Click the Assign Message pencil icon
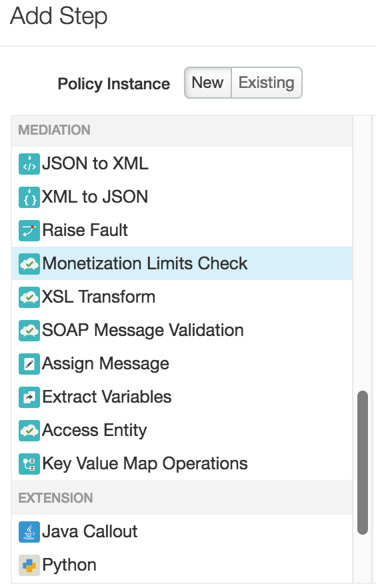The image size is (376, 588). coord(29,364)
